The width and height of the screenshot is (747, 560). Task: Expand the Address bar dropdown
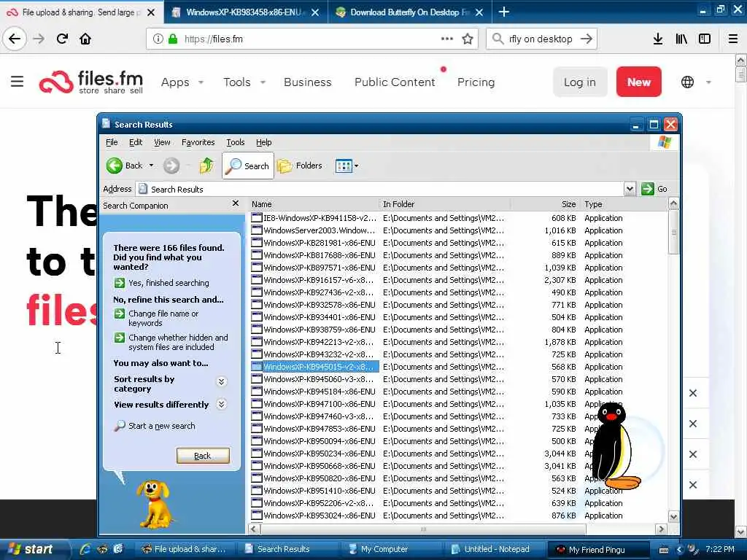click(630, 189)
